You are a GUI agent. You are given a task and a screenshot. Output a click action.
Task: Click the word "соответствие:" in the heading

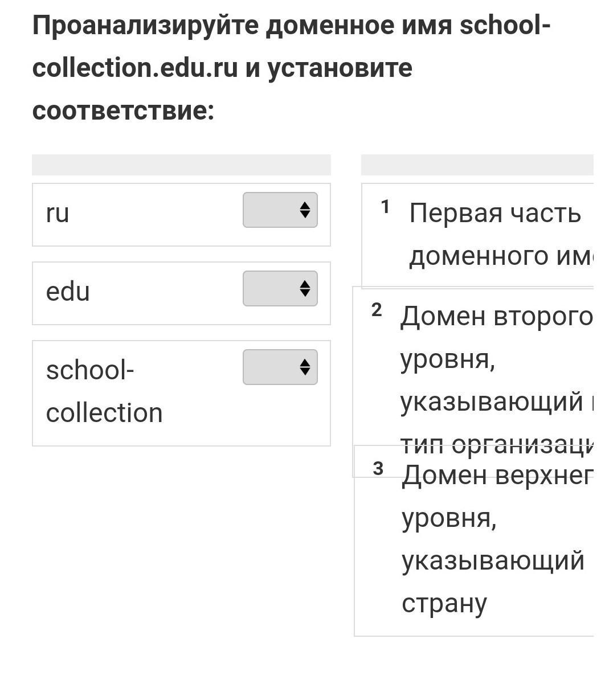[123, 110]
